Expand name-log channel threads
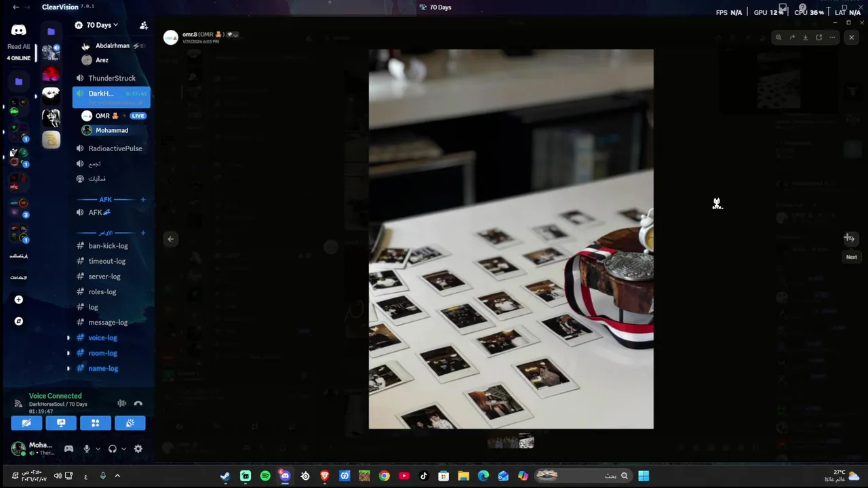The width and height of the screenshot is (868, 488). coord(68,369)
